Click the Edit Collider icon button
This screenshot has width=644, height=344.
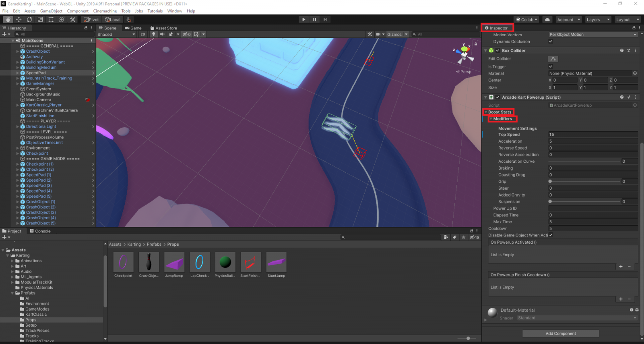click(x=553, y=59)
